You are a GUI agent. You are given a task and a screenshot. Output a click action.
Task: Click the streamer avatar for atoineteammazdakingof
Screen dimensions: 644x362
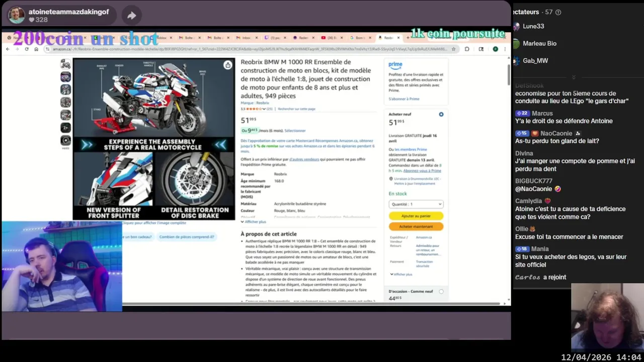[17, 15]
